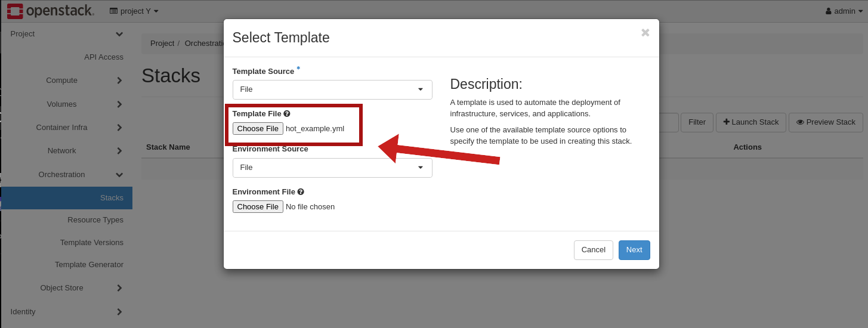Open Resource Types in sidebar
868x328 pixels.
point(95,219)
